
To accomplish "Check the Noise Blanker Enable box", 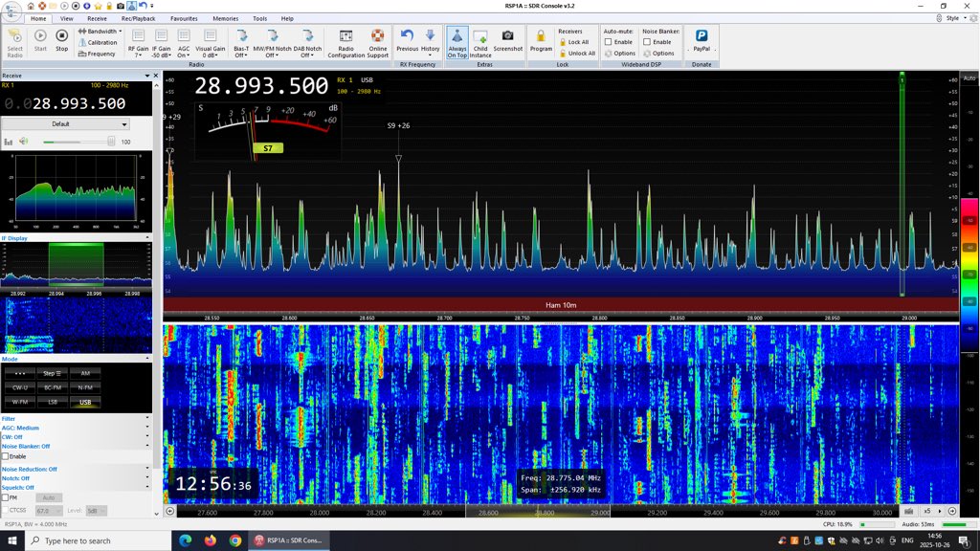I will [648, 41].
